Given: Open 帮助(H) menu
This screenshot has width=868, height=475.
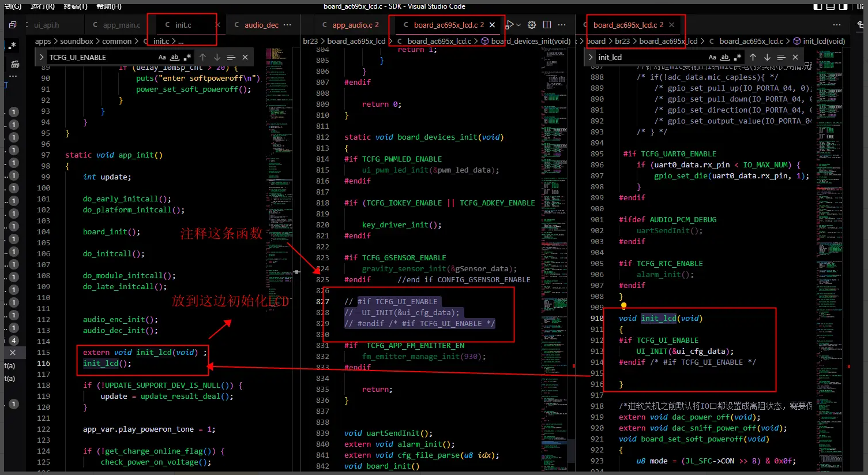Looking at the screenshot, I should [x=109, y=6].
